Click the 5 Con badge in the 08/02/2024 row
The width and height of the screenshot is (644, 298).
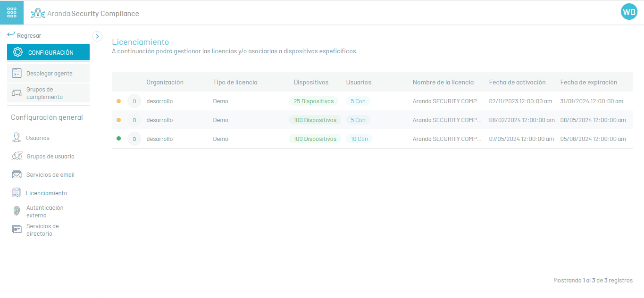pyautogui.click(x=358, y=120)
